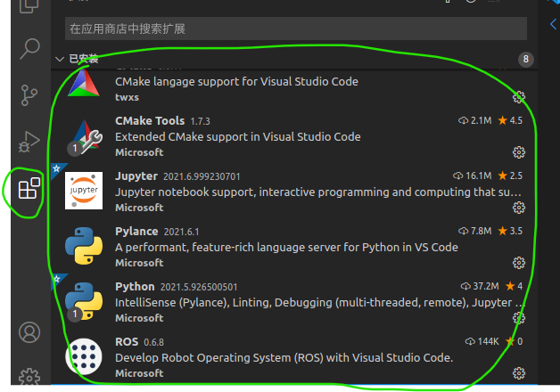Viewport: 560px width, 392px height.
Task: Click Jupyter recommended star ribbon
Action: (57, 168)
